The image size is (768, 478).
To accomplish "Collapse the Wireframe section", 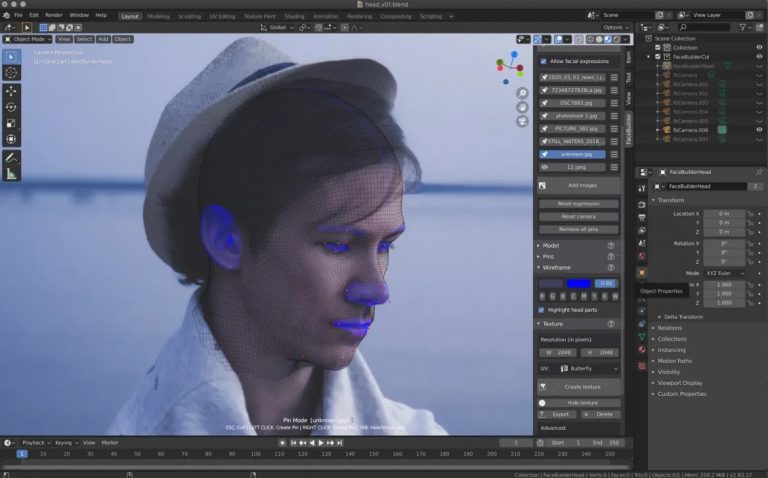I will point(556,267).
